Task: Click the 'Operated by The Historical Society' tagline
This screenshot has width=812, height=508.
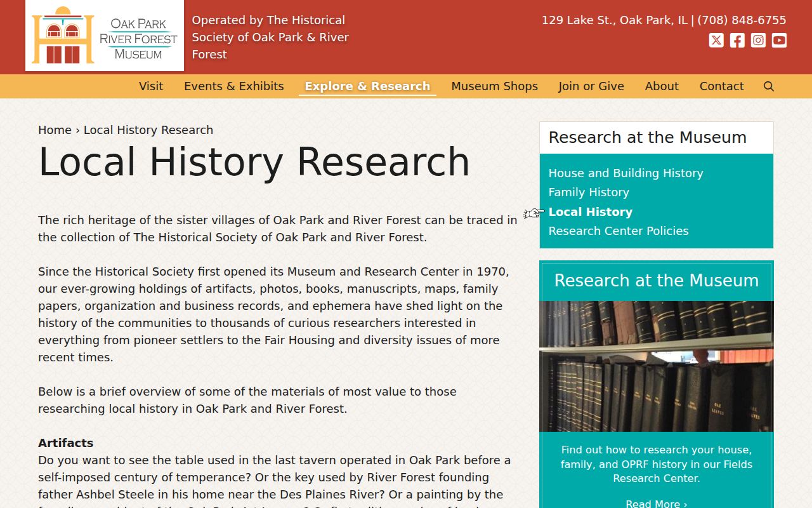Action: (x=271, y=37)
